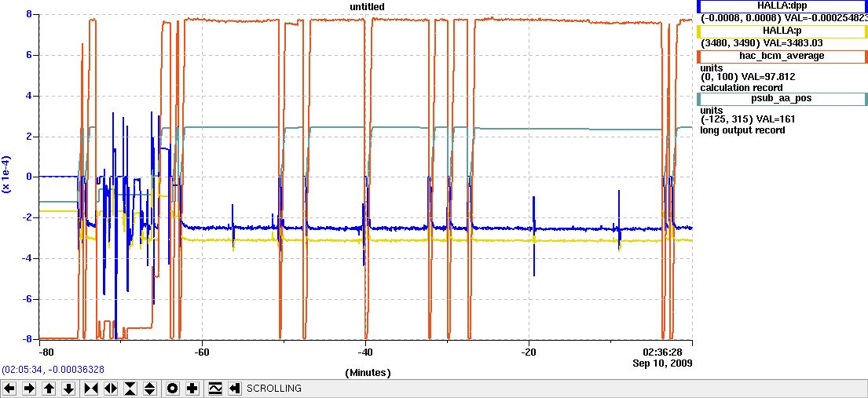Image resolution: width=868 pixels, height=398 pixels.
Task: Click the HALLA:dpp range and value text
Action: click(783, 17)
